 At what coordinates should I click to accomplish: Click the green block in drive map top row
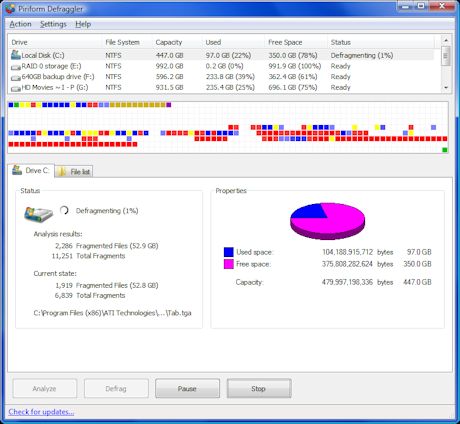click(x=16, y=105)
